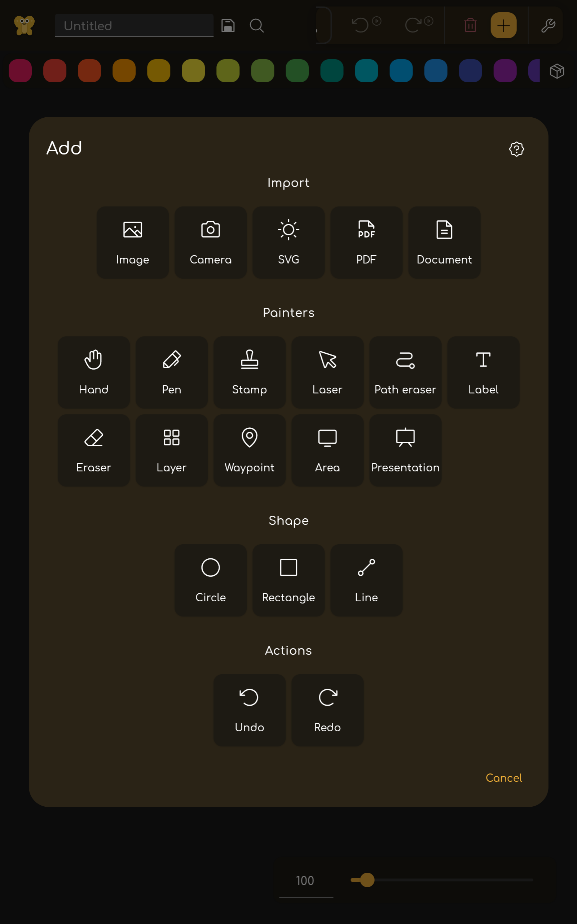The height and width of the screenshot is (924, 577).
Task: Add the Pen painter tool
Action: [x=171, y=372]
